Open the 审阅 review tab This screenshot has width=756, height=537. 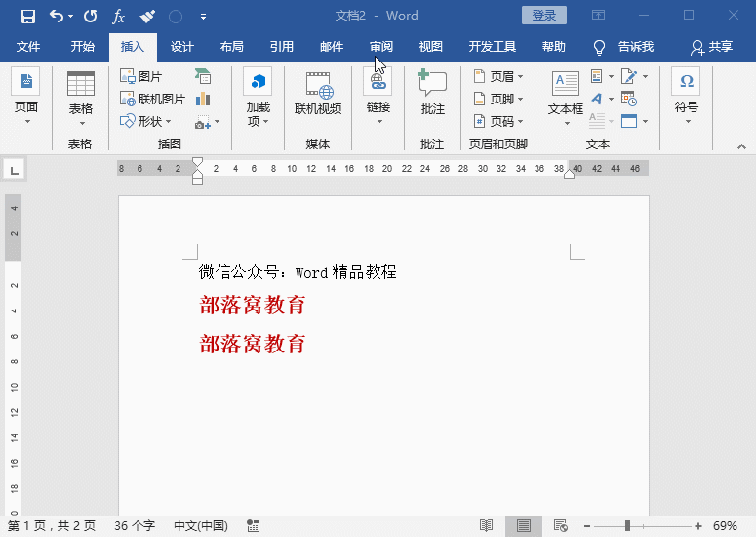[381, 47]
